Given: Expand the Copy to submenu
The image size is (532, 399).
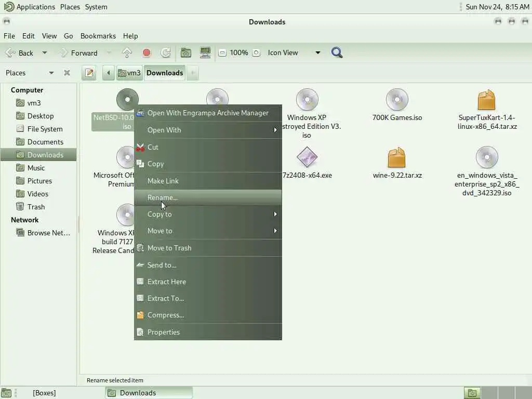Looking at the screenshot, I should 208,214.
